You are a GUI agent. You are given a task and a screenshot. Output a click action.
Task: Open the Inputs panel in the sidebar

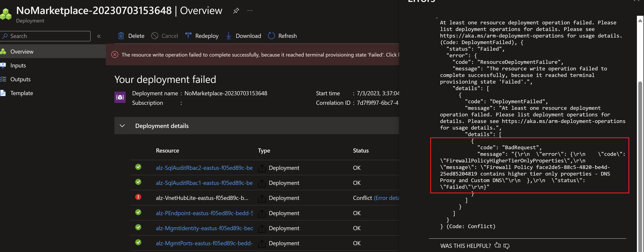click(x=18, y=65)
